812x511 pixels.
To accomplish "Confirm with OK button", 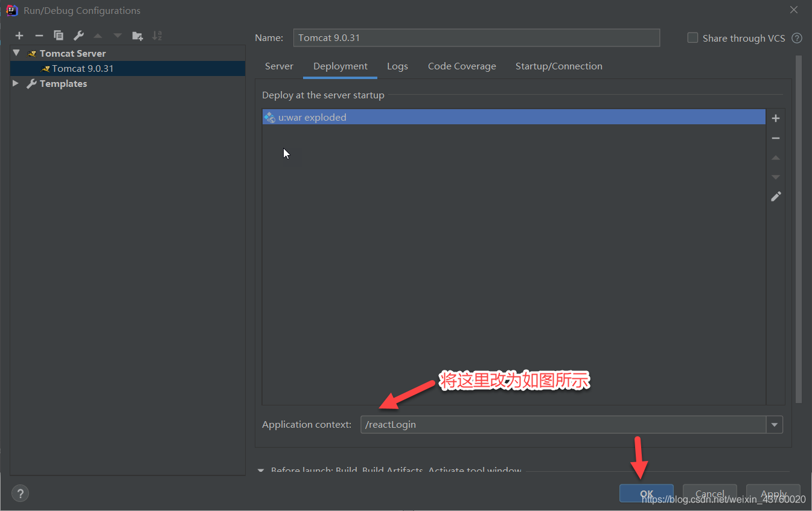I will pyautogui.click(x=647, y=493).
